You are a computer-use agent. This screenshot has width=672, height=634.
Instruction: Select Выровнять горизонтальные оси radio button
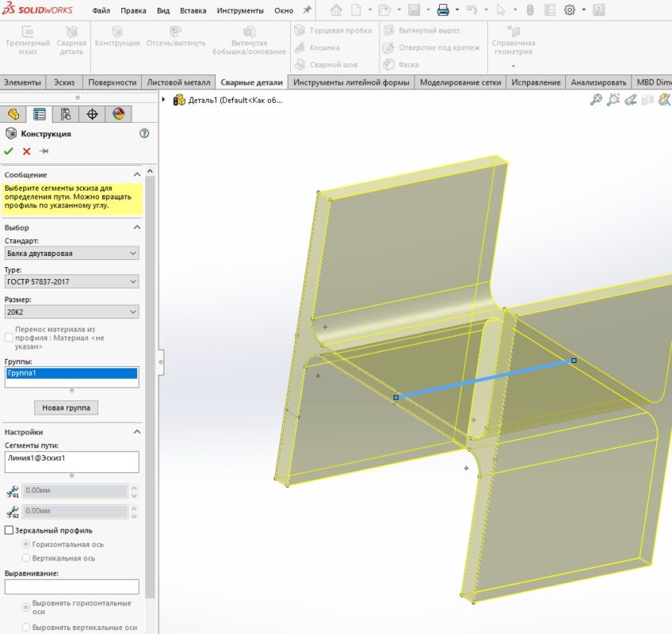25,607
